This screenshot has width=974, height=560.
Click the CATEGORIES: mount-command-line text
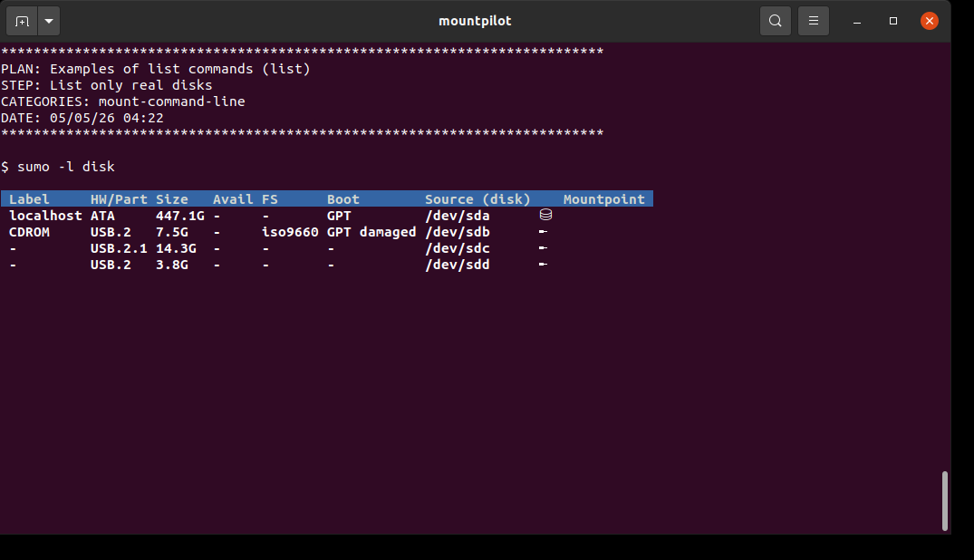tap(123, 101)
